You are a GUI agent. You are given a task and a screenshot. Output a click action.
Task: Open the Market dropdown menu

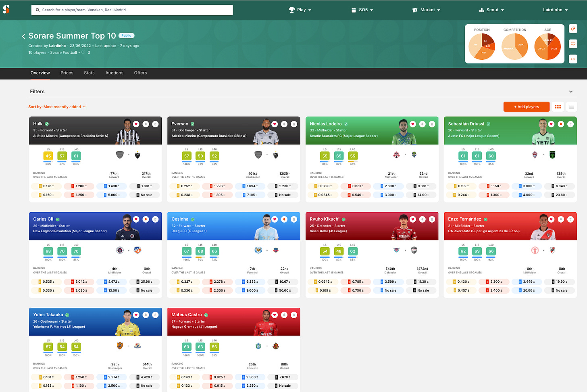[426, 10]
